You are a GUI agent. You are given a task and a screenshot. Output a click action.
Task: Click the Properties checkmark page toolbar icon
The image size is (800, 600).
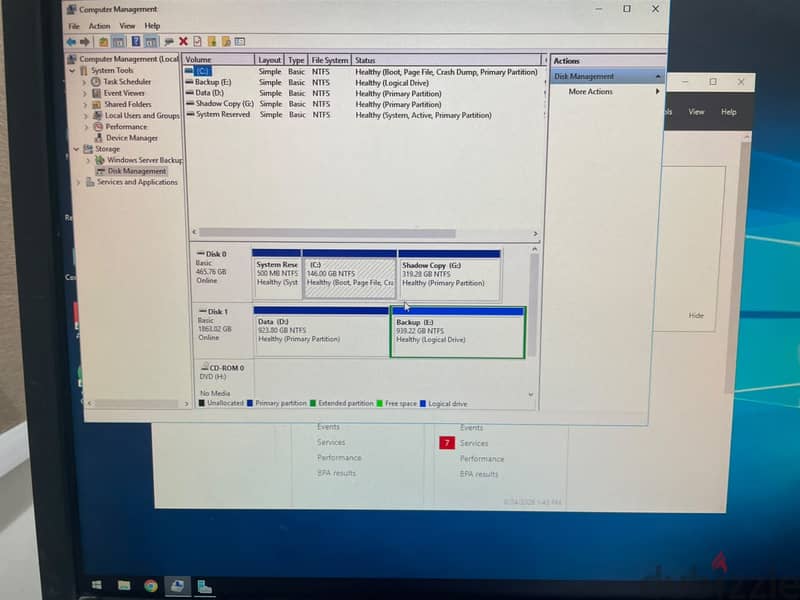pos(197,41)
